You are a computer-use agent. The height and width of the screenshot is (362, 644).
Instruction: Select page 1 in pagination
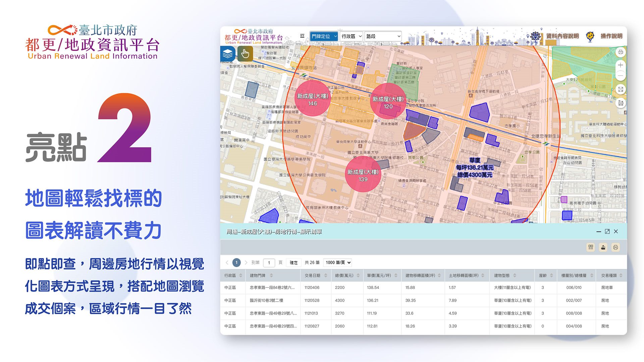pos(236,262)
